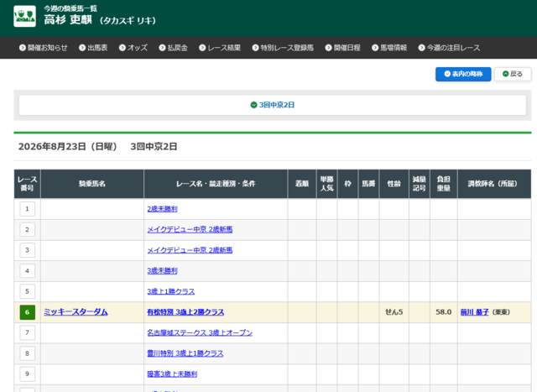Screen dimensions: 537x392
Task: Open 払戻金 menu item
Action: [174, 48]
